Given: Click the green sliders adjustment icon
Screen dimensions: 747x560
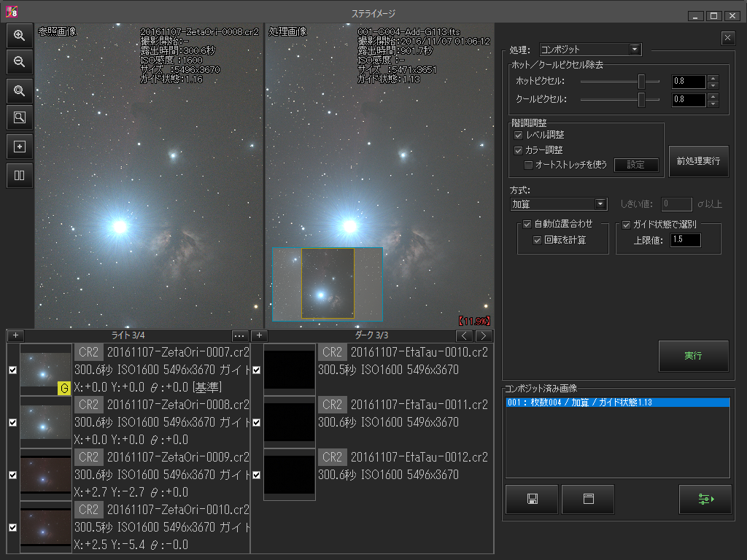Looking at the screenshot, I should [705, 499].
